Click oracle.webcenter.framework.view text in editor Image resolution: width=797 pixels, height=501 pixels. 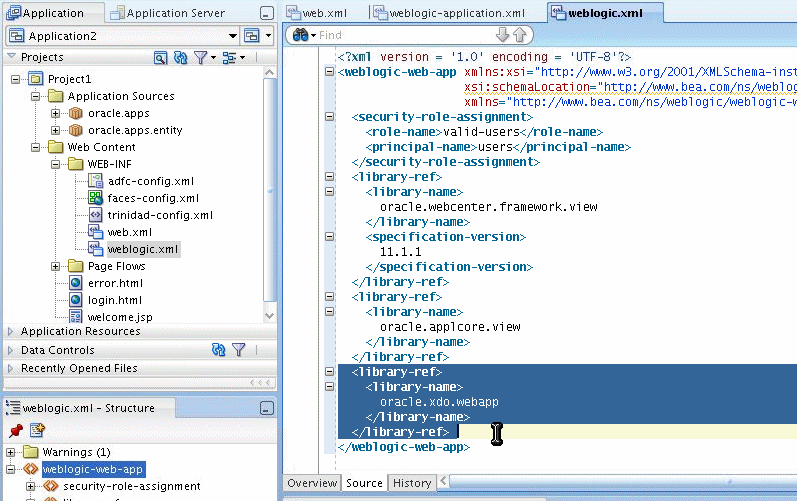coord(488,207)
